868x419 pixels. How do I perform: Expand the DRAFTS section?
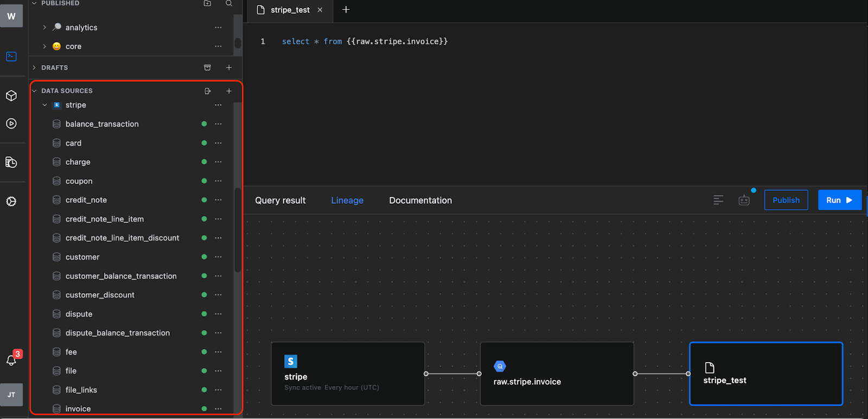pos(34,68)
